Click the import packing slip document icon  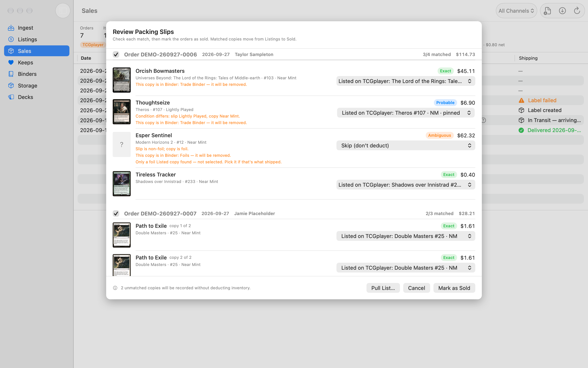click(547, 11)
